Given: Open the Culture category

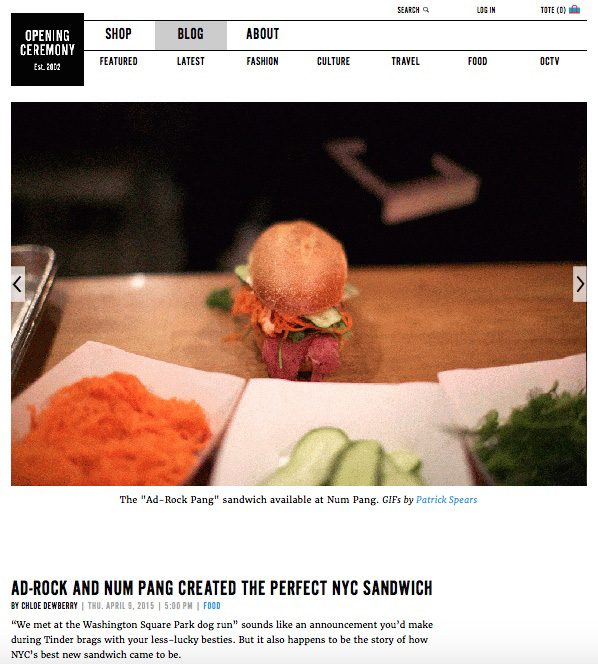Looking at the screenshot, I should [334, 61].
